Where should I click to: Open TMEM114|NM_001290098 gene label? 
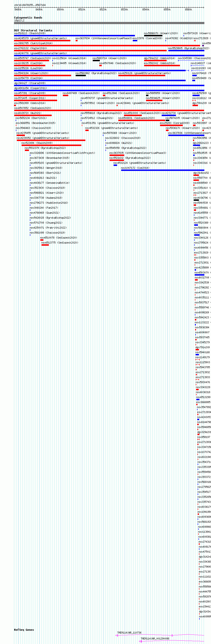pyautogui.click(x=155, y=639)
